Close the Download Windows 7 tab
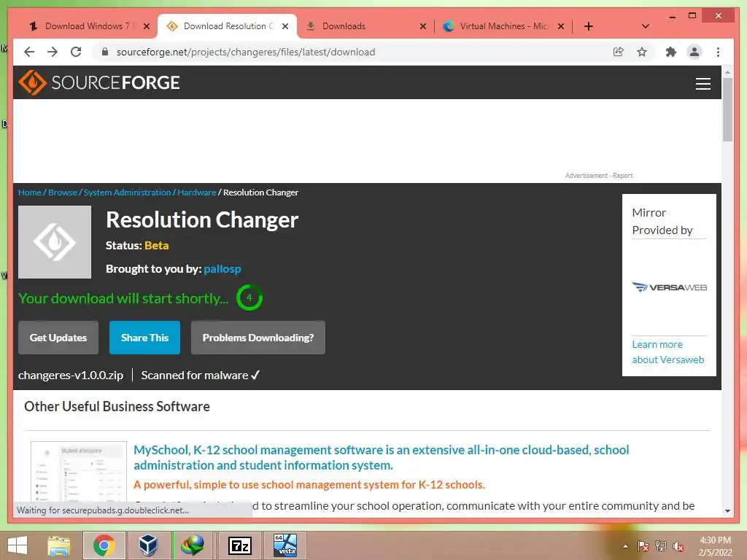This screenshot has width=747, height=560. click(147, 26)
